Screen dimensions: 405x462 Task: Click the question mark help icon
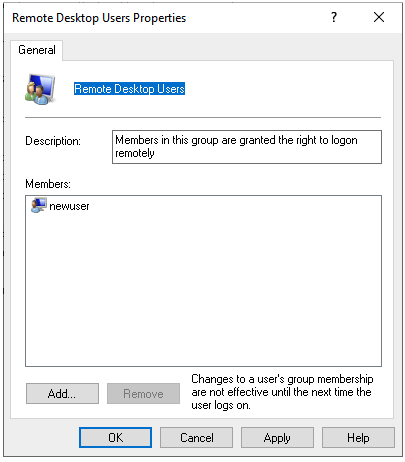coord(334,17)
